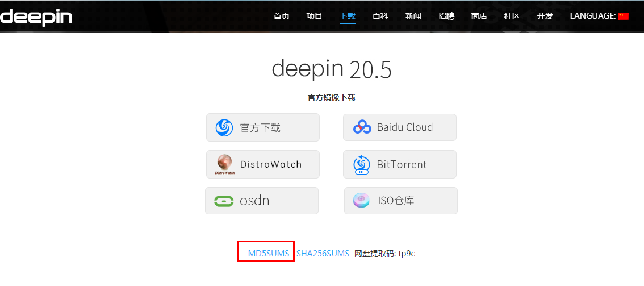Click the 网盘提取码: tp9c text
Image resolution: width=644 pixels, height=286 pixels.
tap(384, 254)
